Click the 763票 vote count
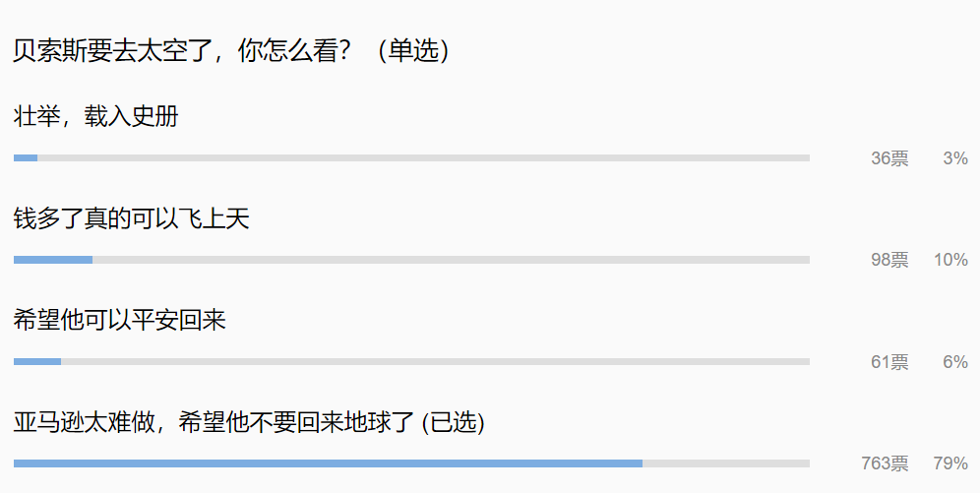The width and height of the screenshot is (980, 493). 885,464
